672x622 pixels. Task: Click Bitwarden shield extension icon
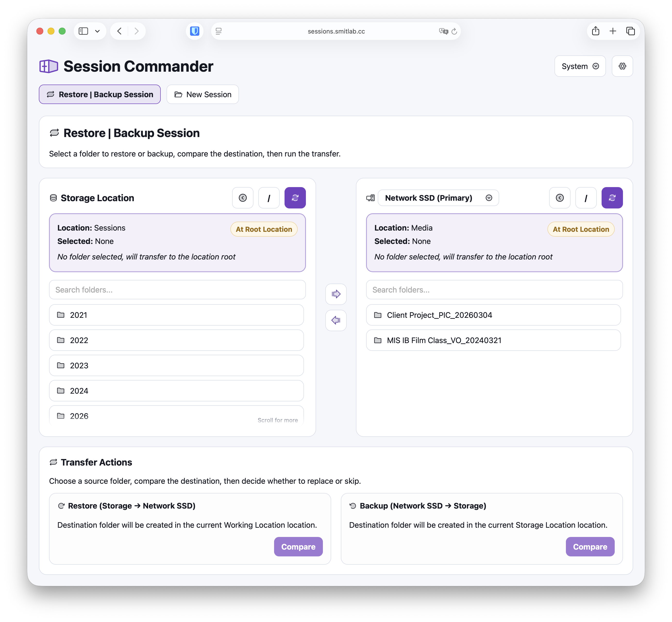(195, 31)
